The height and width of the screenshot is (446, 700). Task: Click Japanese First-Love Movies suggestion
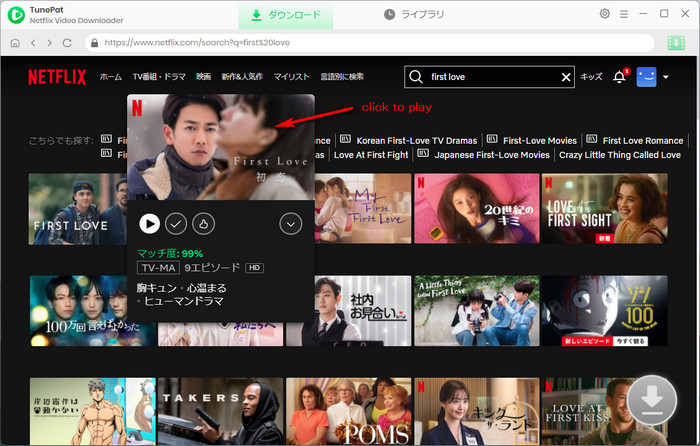492,155
